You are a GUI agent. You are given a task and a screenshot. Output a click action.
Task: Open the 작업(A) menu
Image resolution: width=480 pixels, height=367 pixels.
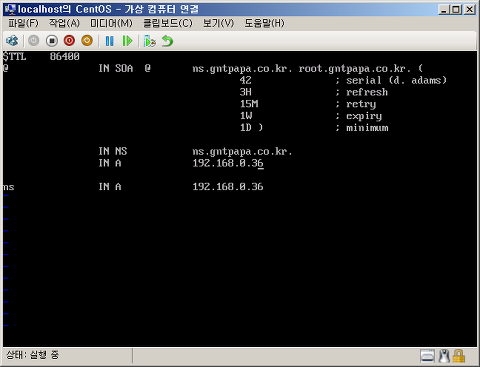[x=64, y=23]
